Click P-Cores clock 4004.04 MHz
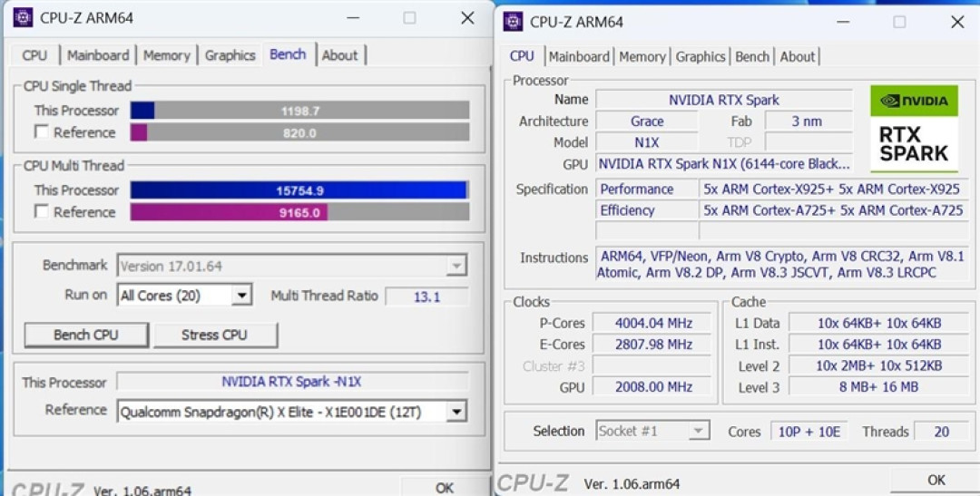 pos(653,323)
